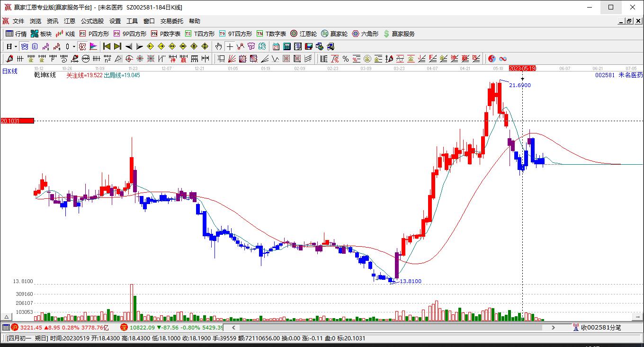
Task: Open the 江恩 menu
Action: coord(70,21)
